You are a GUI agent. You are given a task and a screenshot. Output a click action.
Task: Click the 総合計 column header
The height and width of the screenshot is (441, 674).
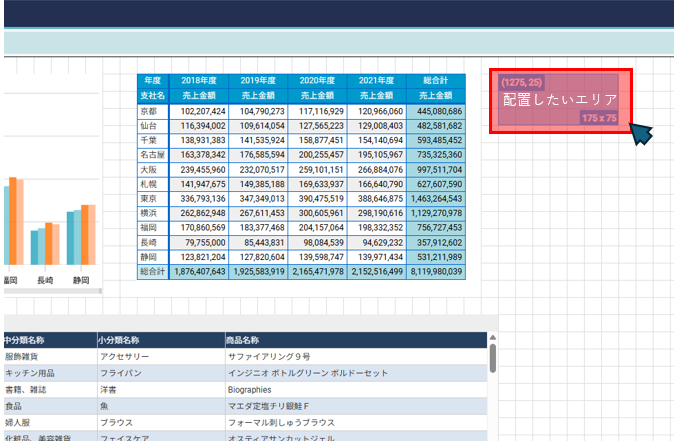click(435, 80)
